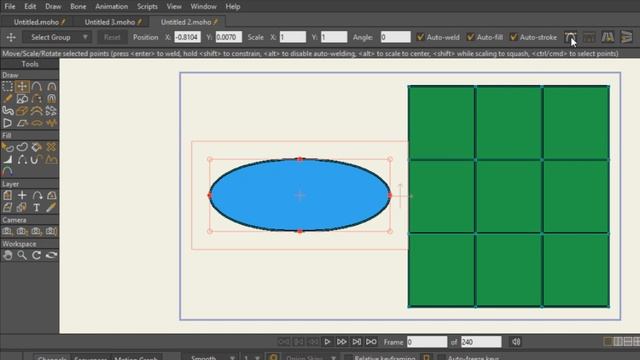Viewport: 640px width, 360px height.
Task: Open the Select Group dropdown
Action: tap(56, 37)
